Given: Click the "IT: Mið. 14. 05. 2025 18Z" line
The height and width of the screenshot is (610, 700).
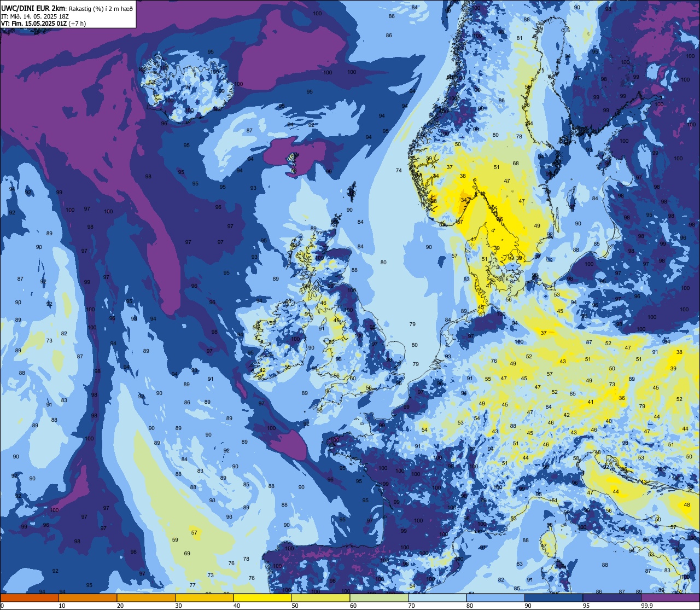Looking at the screenshot, I should coord(36,16).
